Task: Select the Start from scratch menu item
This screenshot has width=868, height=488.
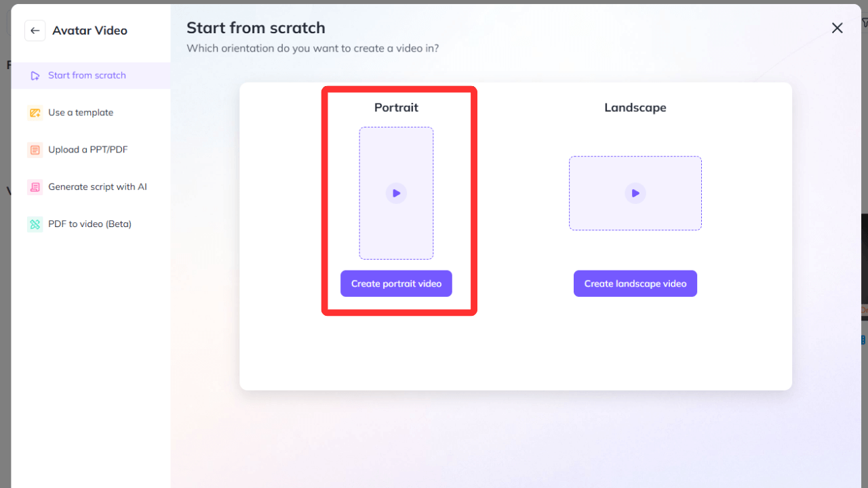Action: (x=91, y=75)
